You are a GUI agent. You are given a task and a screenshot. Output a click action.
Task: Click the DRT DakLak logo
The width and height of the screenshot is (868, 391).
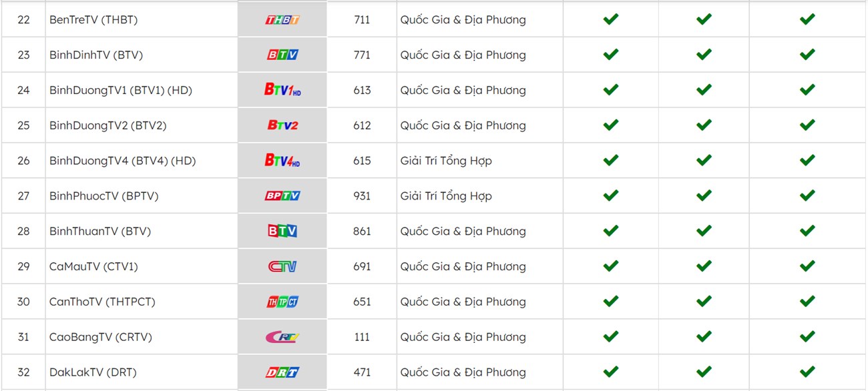click(x=282, y=372)
